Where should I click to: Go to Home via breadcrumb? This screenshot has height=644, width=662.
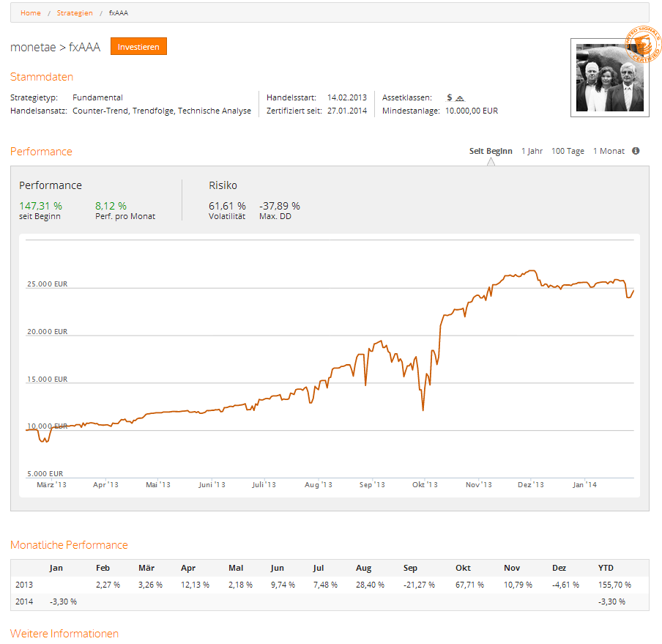pos(31,13)
